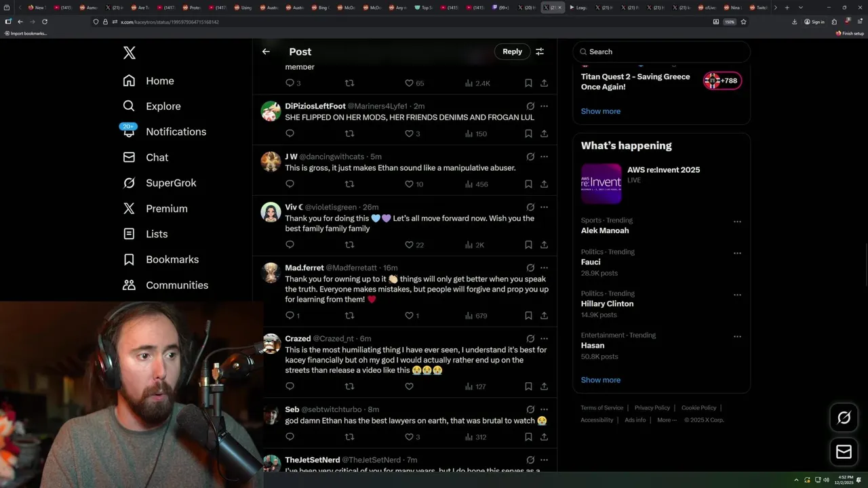Share J W's reply
This screenshot has width=868, height=488.
click(544, 184)
